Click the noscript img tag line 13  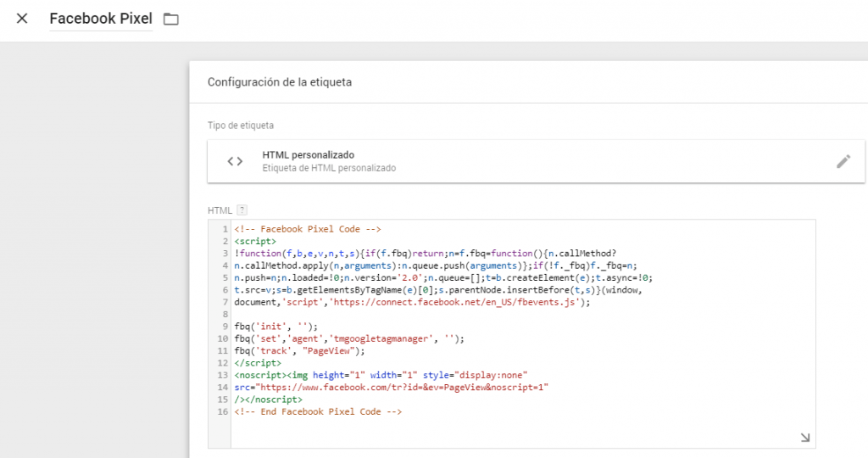click(381, 375)
